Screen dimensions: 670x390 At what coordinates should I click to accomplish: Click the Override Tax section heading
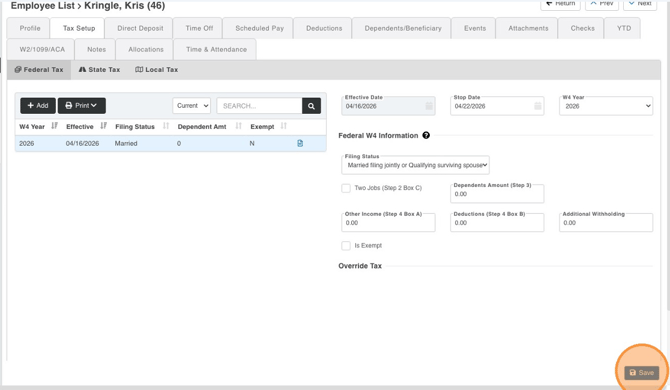[x=360, y=266]
